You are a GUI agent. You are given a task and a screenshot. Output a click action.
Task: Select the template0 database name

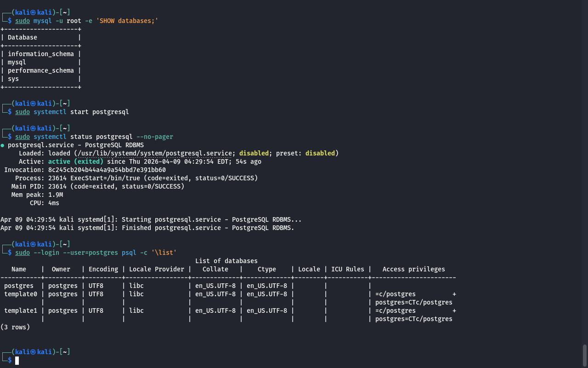click(x=21, y=294)
